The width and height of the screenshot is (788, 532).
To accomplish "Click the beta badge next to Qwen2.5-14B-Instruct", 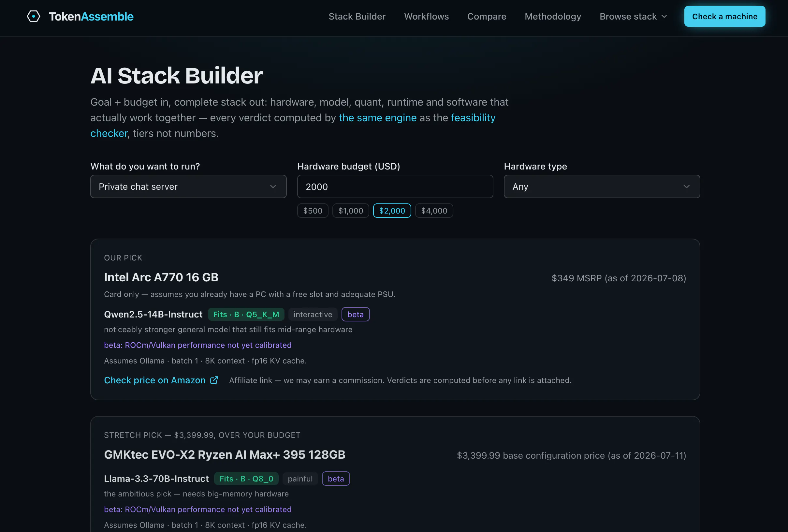I will click(355, 314).
